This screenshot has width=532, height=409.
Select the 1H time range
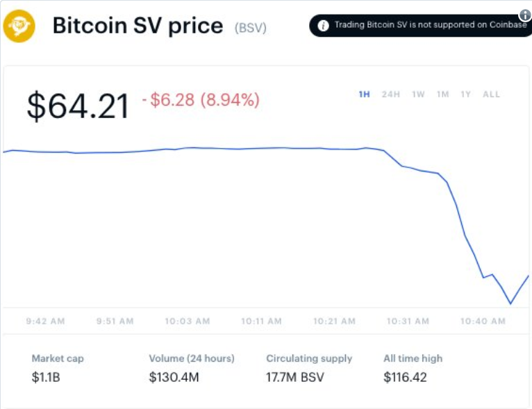364,94
